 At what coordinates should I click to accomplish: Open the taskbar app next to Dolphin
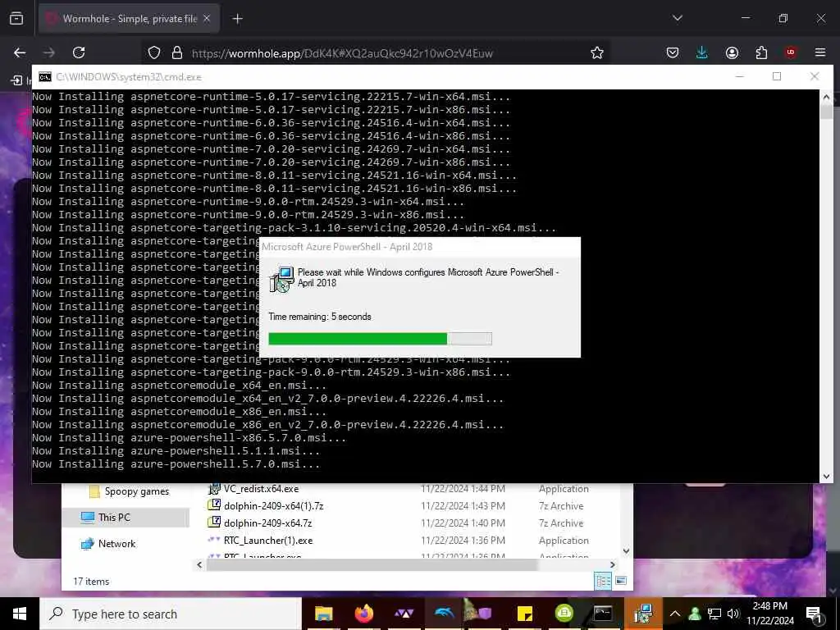[x=478, y=614]
